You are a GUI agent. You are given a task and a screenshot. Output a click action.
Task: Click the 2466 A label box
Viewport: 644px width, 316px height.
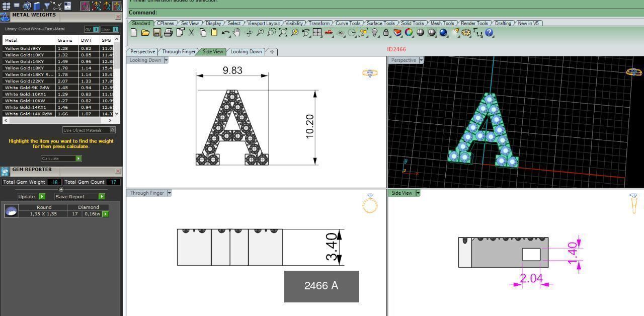(x=321, y=286)
